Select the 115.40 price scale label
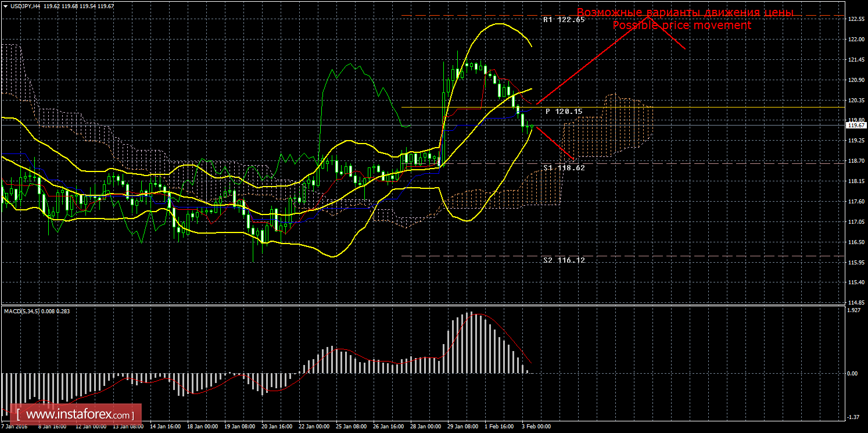 (855, 282)
